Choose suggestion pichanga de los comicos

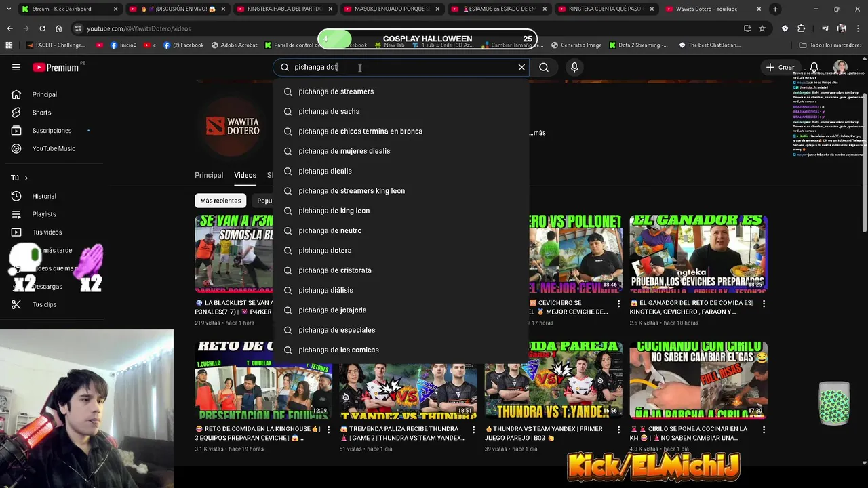coord(400,350)
